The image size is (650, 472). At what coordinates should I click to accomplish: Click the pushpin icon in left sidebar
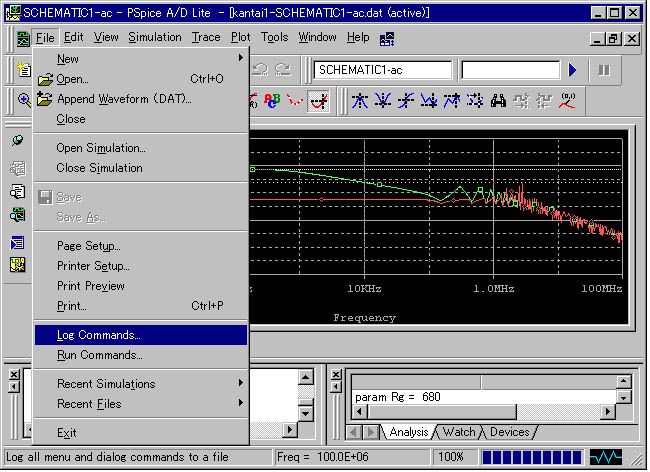pos(17,141)
